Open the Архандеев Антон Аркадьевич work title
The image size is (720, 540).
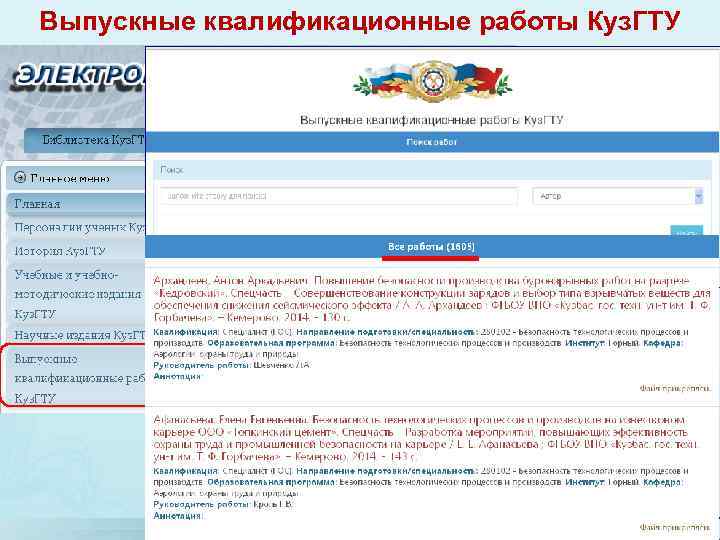coord(432,299)
